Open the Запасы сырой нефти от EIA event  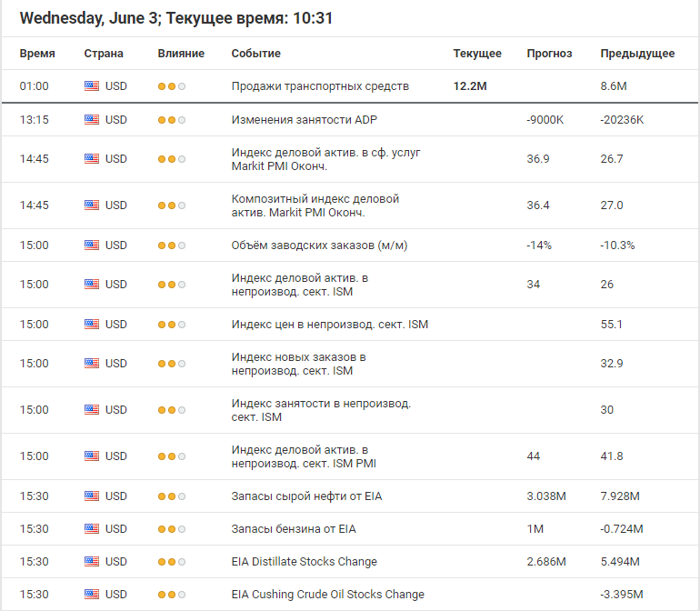(306, 496)
